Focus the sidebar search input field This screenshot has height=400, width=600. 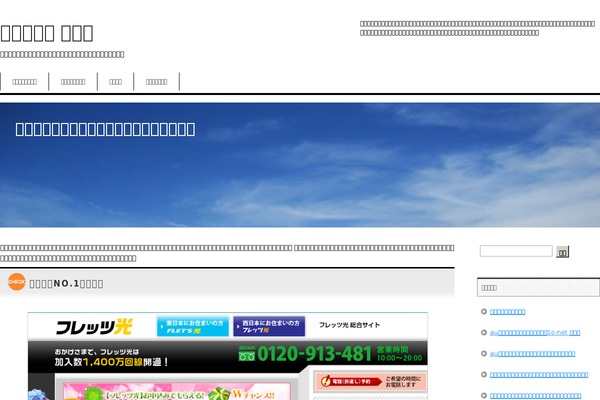tap(516, 251)
